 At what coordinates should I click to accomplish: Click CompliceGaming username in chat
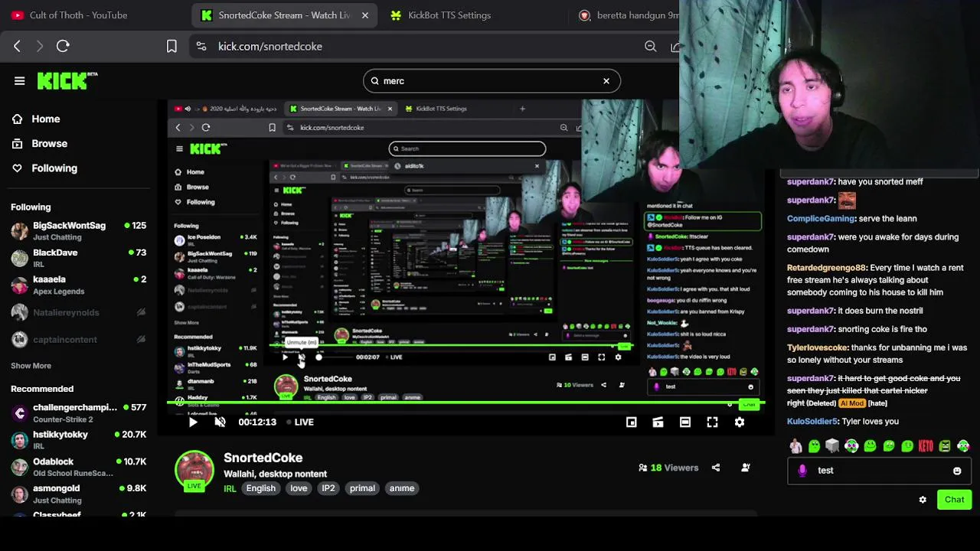point(821,218)
